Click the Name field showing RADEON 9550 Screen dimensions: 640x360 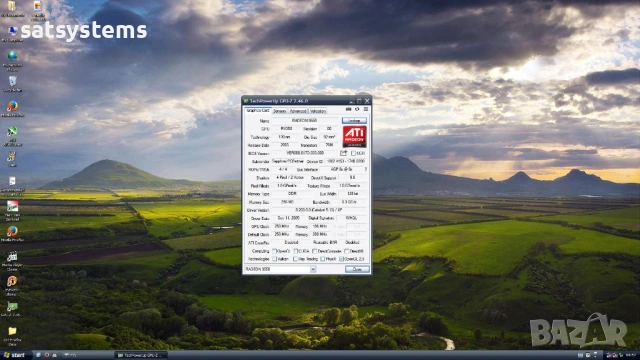click(x=304, y=120)
